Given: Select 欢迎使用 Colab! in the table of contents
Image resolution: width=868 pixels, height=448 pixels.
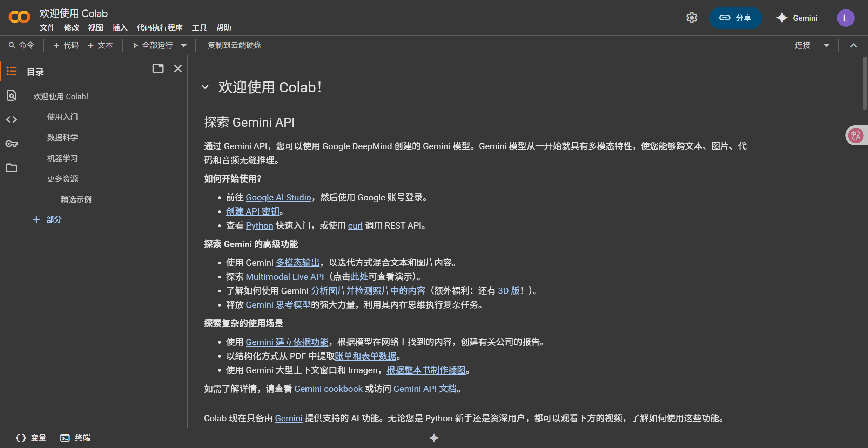Looking at the screenshot, I should (x=61, y=97).
